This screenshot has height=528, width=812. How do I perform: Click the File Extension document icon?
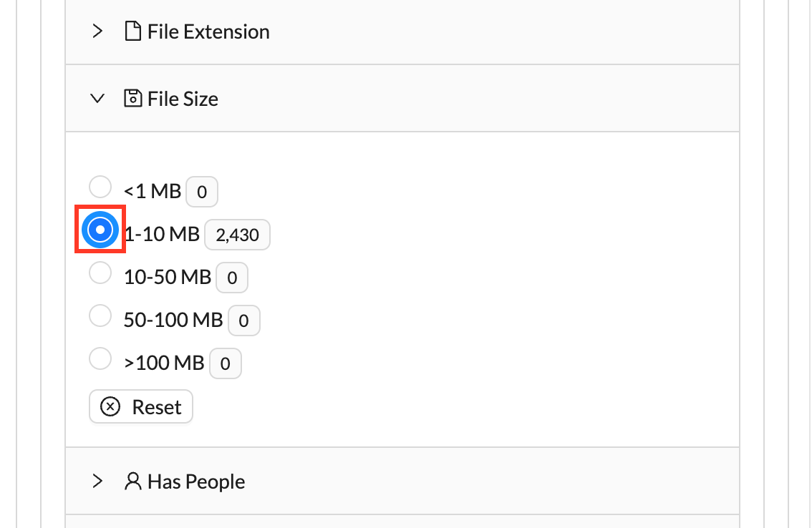click(132, 31)
